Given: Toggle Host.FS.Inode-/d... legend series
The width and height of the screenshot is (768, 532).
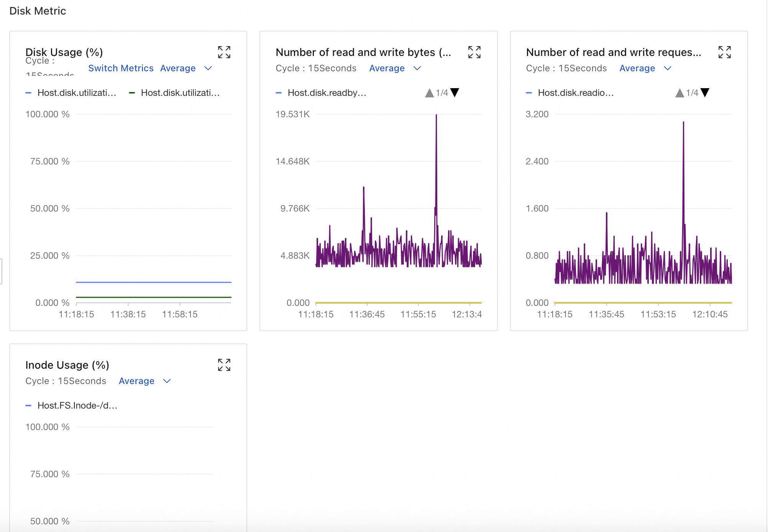Looking at the screenshot, I should [77, 406].
